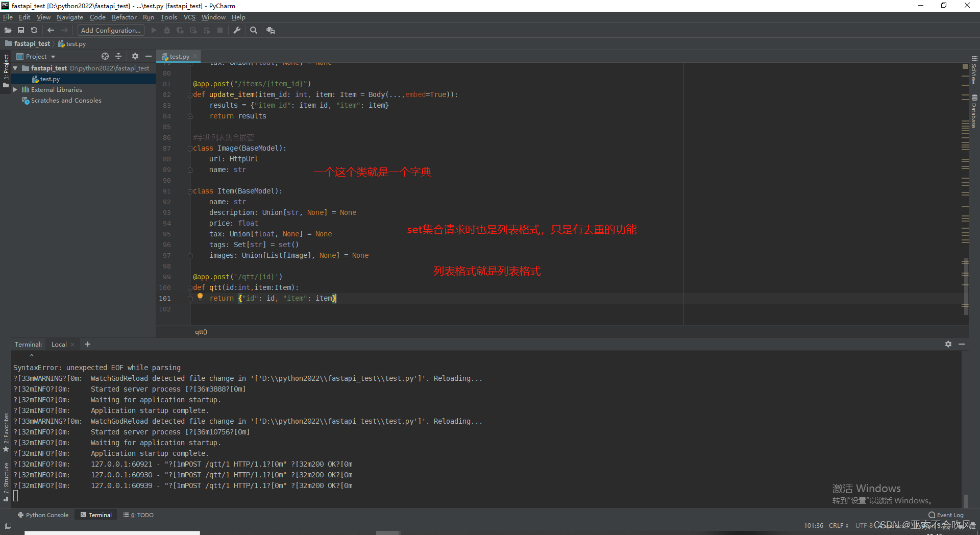Open the CRLF line separator selector
This screenshot has height=535, width=980.
pyautogui.click(x=838, y=525)
